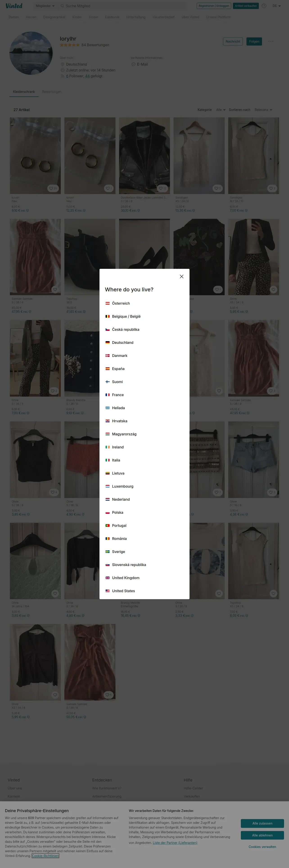Click 'Registrieren | Einloggen' button

pos(214,6)
